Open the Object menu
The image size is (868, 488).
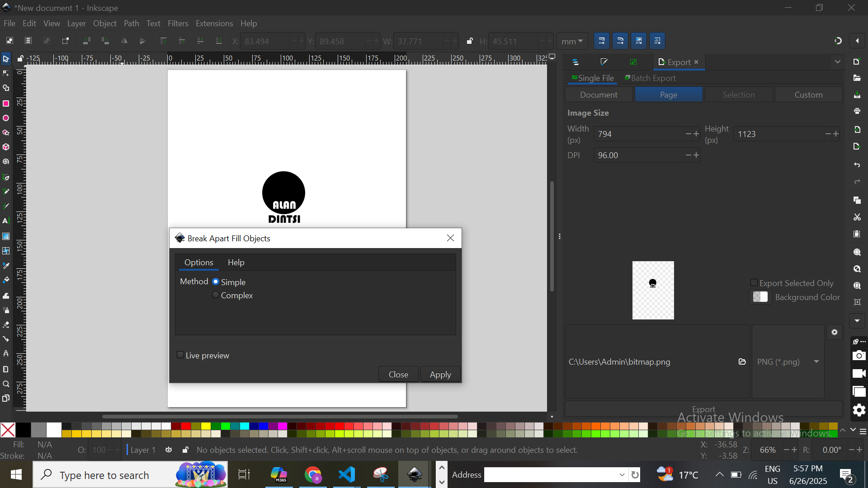tap(105, 23)
